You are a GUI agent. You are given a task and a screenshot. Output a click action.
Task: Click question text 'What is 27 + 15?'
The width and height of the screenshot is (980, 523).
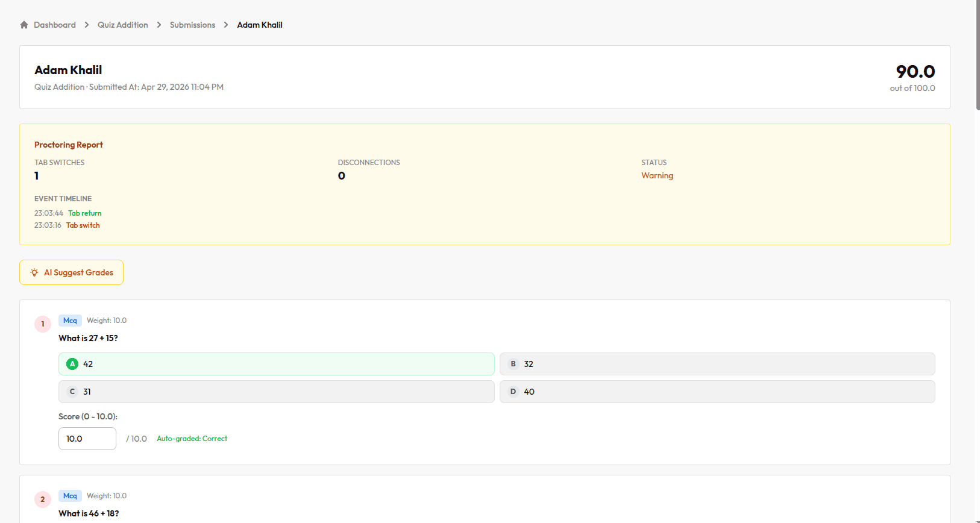88,338
